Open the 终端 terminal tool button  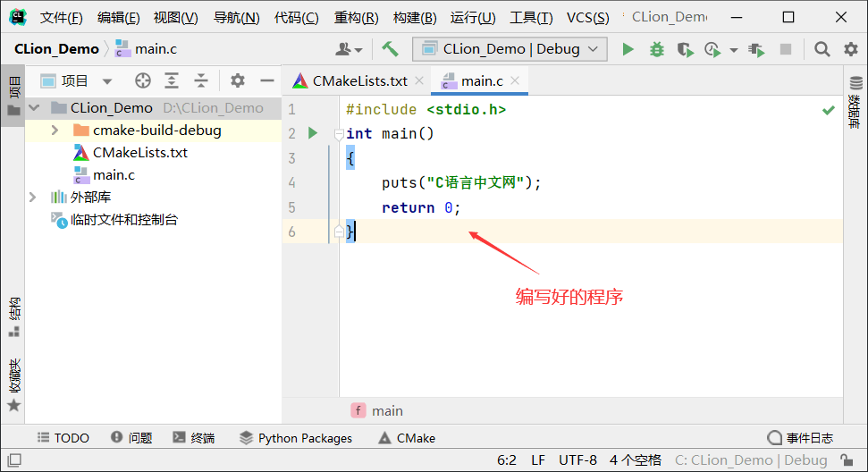pyautogui.click(x=193, y=438)
